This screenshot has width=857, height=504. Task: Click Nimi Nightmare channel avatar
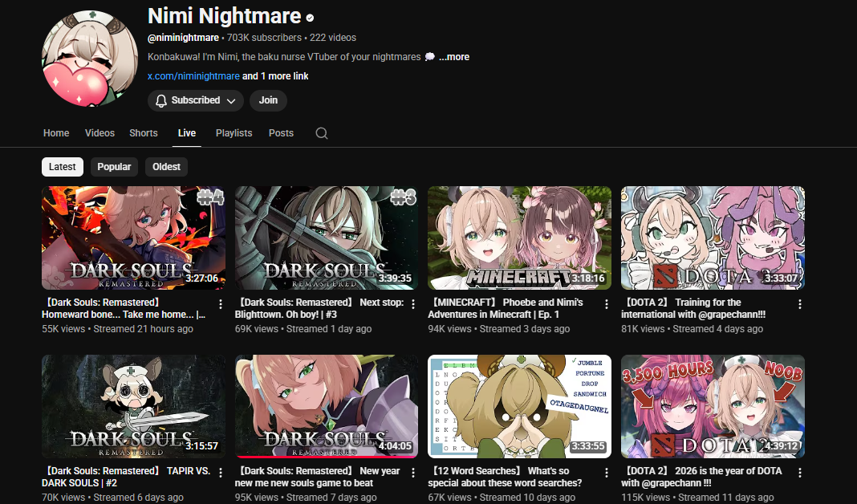click(90, 58)
